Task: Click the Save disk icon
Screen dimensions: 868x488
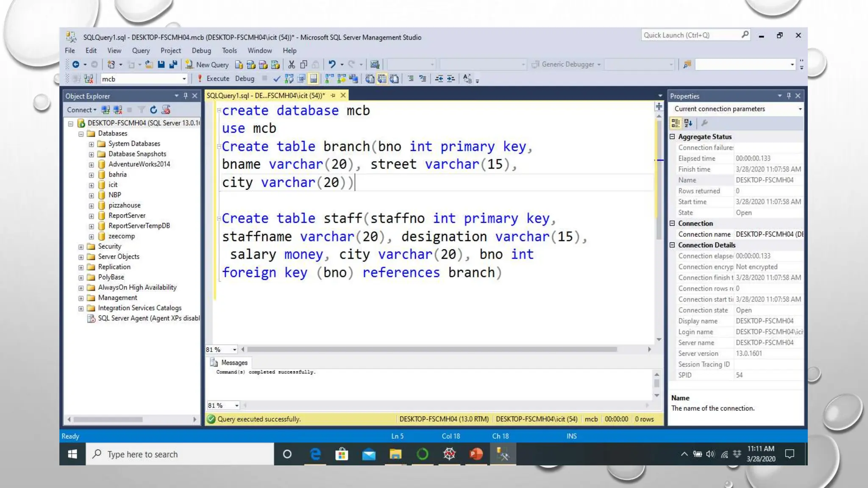Action: pyautogui.click(x=161, y=64)
